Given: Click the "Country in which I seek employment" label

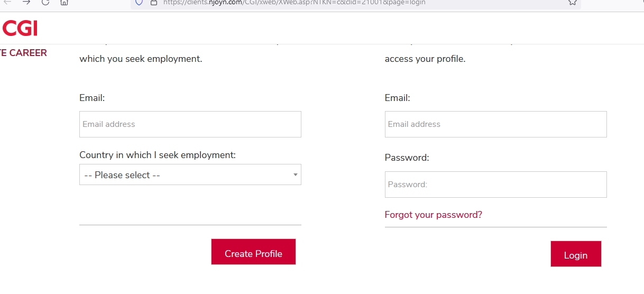Looking at the screenshot, I should pos(157,155).
